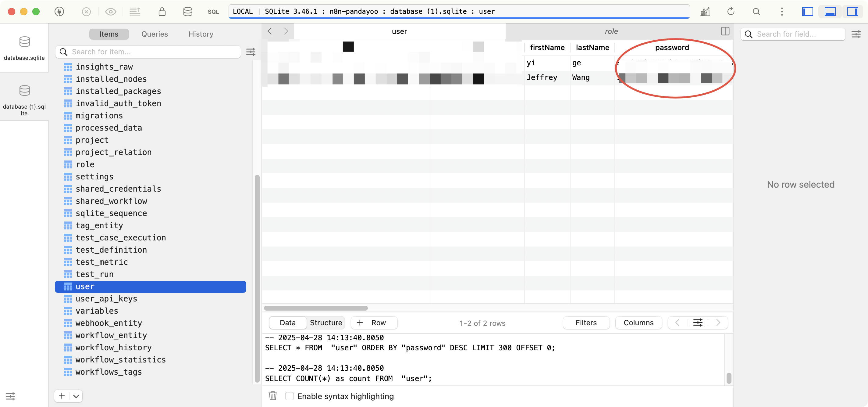Select the database.sqlite connection
This screenshot has height=407, width=868.
pyautogui.click(x=24, y=48)
